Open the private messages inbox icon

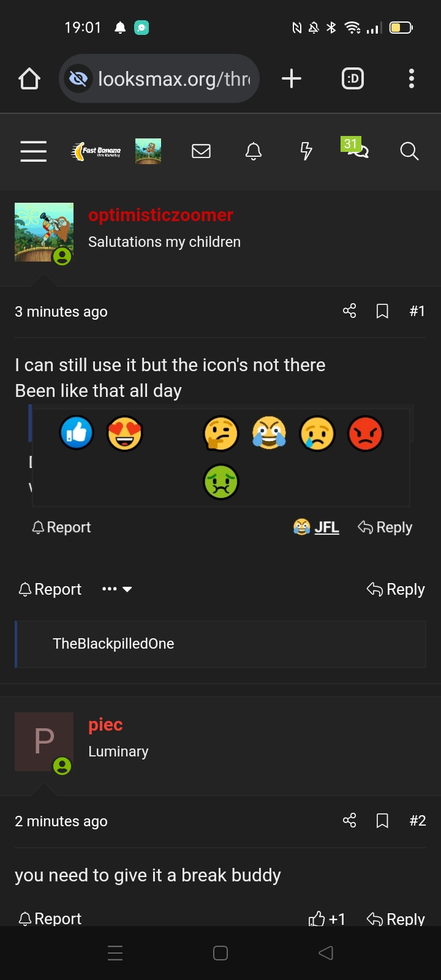tap(201, 151)
